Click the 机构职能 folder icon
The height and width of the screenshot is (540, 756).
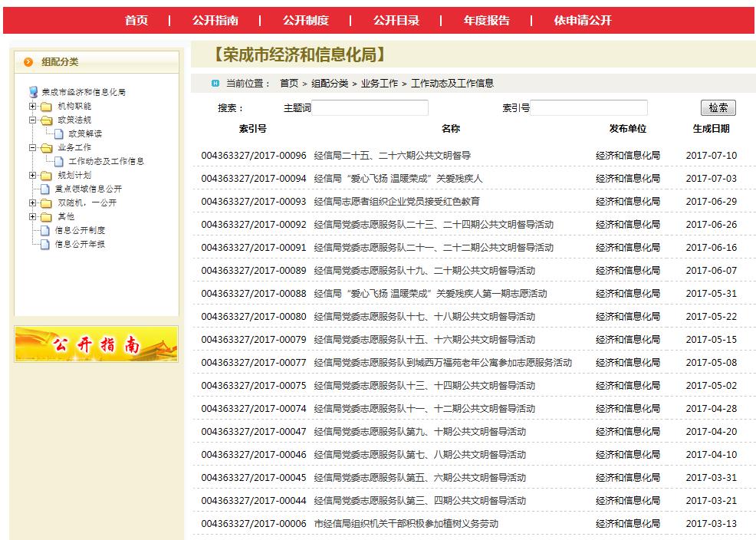pos(46,107)
